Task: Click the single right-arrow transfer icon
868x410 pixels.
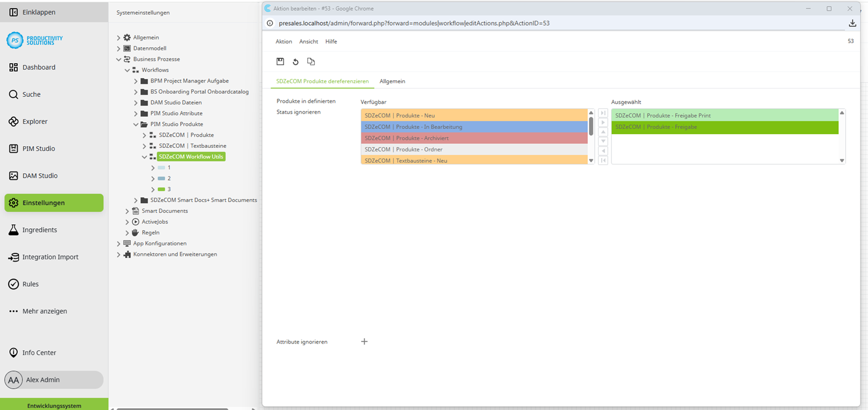Action: click(603, 122)
